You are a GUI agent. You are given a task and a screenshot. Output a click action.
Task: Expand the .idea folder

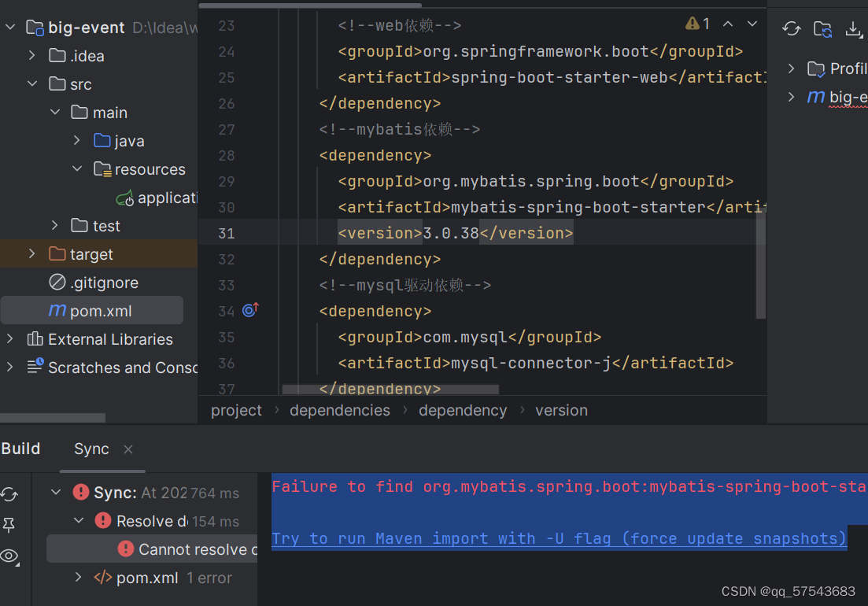32,55
